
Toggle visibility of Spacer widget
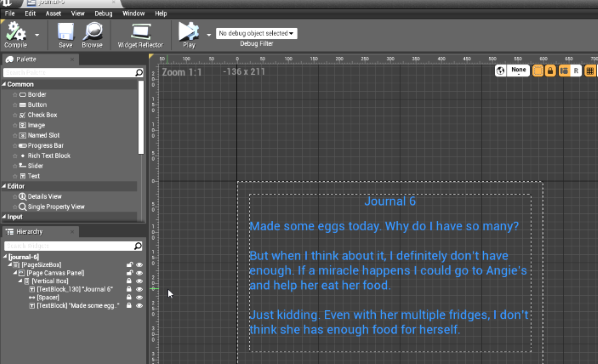pos(140,298)
